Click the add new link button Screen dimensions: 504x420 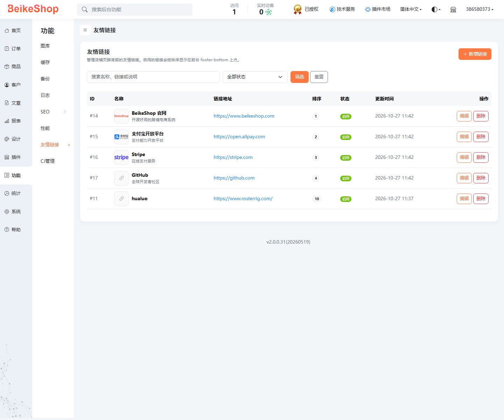(x=475, y=54)
